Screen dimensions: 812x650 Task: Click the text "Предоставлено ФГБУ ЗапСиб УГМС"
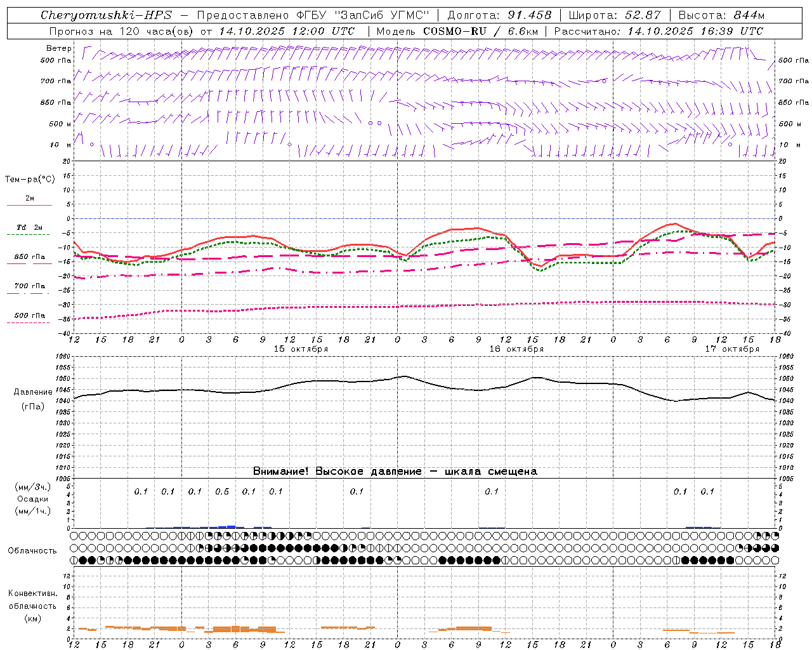(x=313, y=15)
